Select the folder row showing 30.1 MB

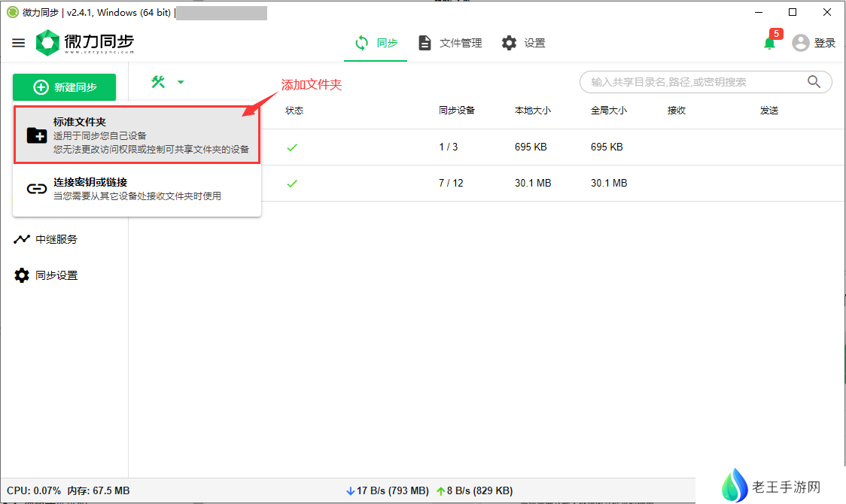[527, 183]
